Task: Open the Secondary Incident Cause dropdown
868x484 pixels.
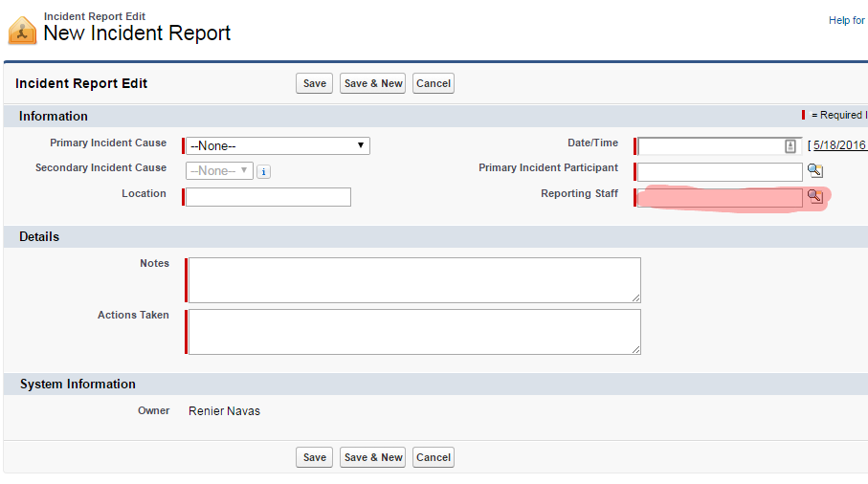Action: point(220,171)
